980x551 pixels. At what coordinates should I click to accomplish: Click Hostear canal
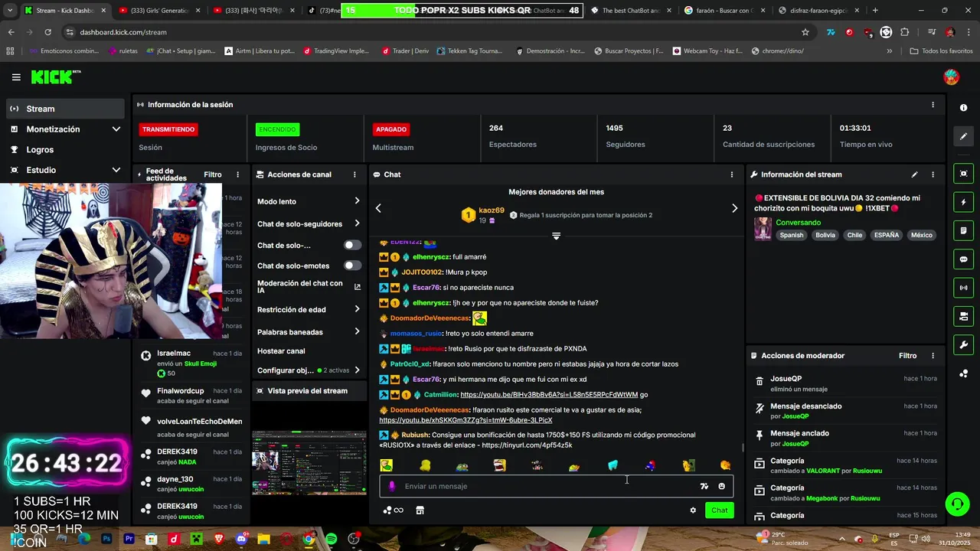[281, 351]
